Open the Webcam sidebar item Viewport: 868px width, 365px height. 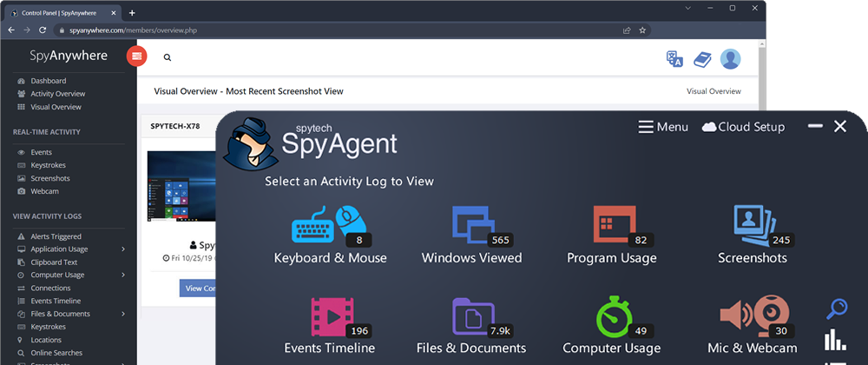[44, 191]
